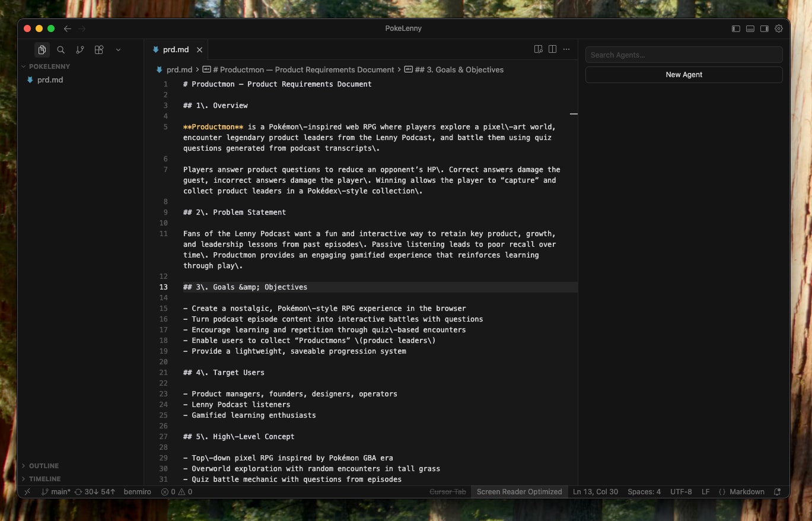Change encoding via UTF-8
812x521 pixels.
pos(681,492)
